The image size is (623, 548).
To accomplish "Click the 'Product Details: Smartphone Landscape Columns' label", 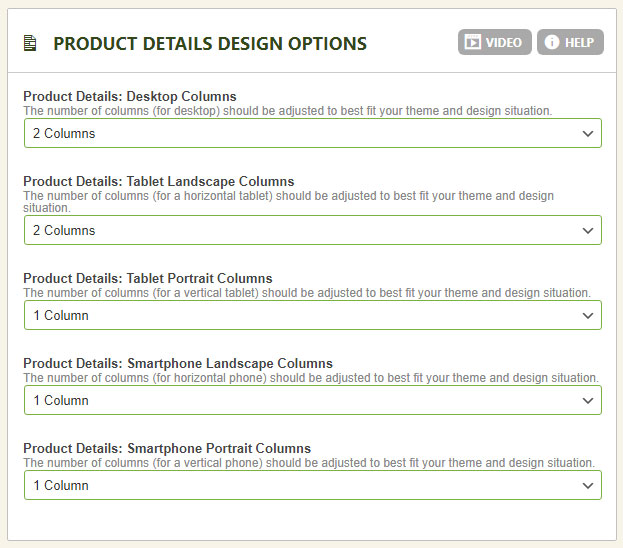I will 178,364.
